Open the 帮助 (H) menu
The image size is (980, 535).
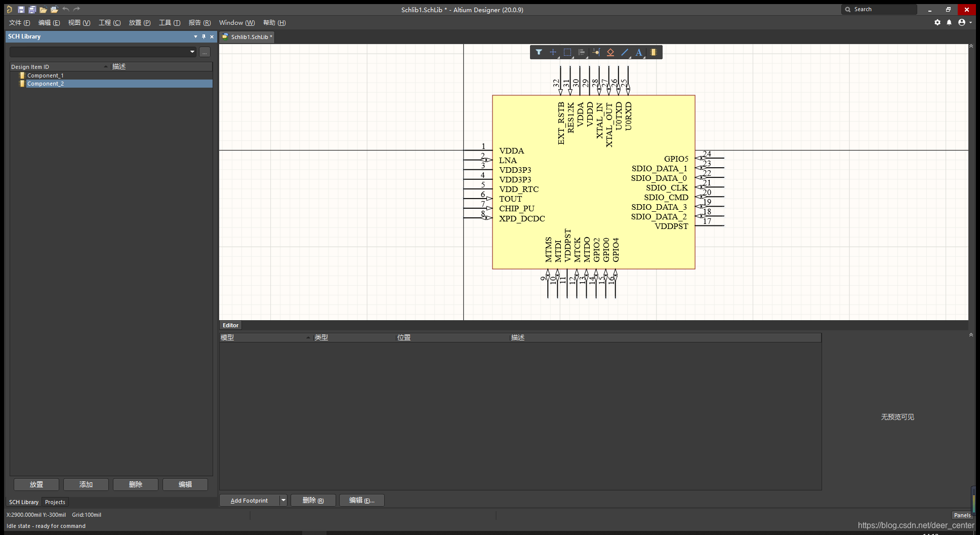pos(274,23)
